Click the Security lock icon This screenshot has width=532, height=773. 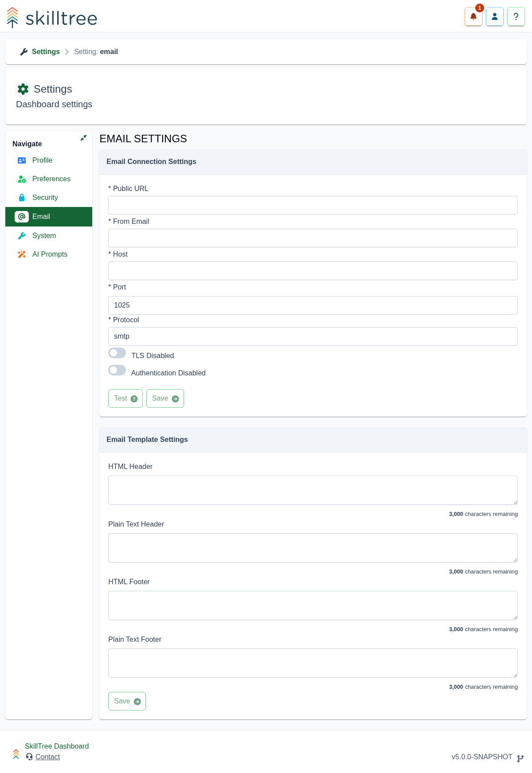pyautogui.click(x=22, y=198)
